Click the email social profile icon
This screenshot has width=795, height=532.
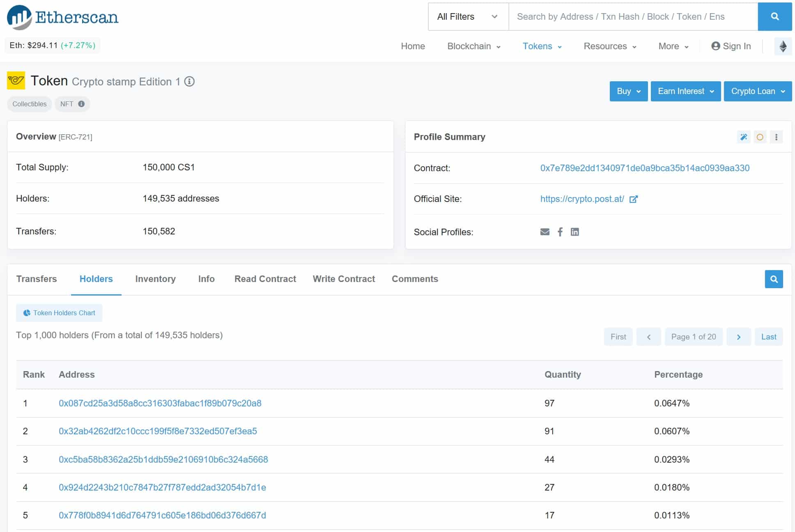click(x=545, y=232)
